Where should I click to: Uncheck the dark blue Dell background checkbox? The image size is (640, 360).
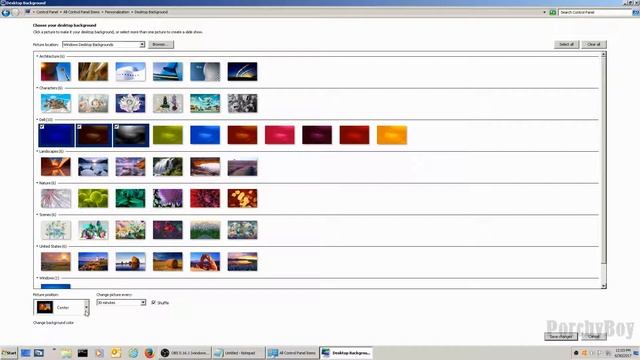click(x=42, y=127)
